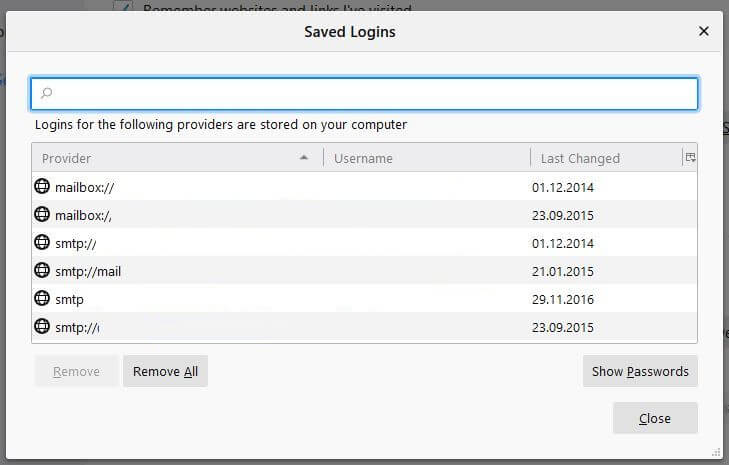Click the globe icon beside first mailbox:// entry
The height and width of the screenshot is (465, 729).
42,186
